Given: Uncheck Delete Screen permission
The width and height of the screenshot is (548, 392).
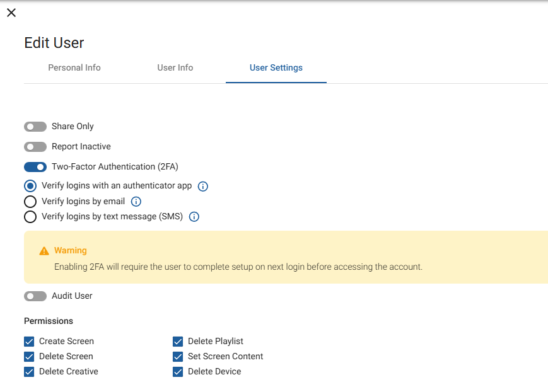Looking at the screenshot, I should click(x=28, y=356).
